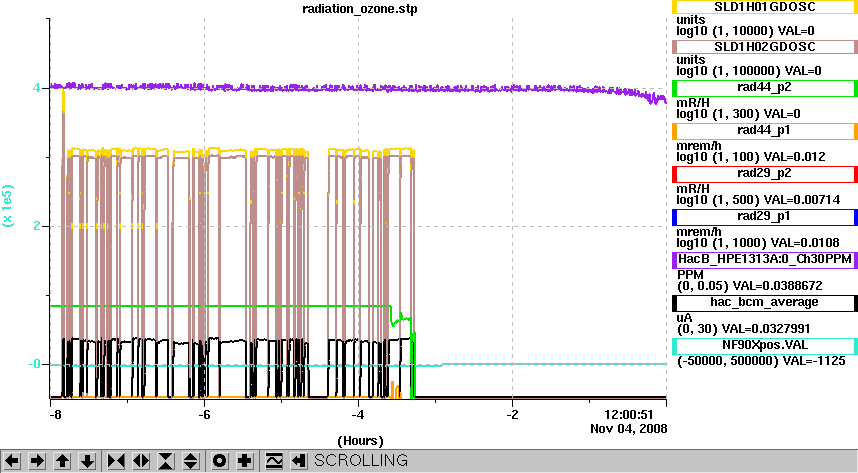Compress the time axis with the bowtie icon
Viewport: 858px width, 473px height.
click(x=115, y=461)
